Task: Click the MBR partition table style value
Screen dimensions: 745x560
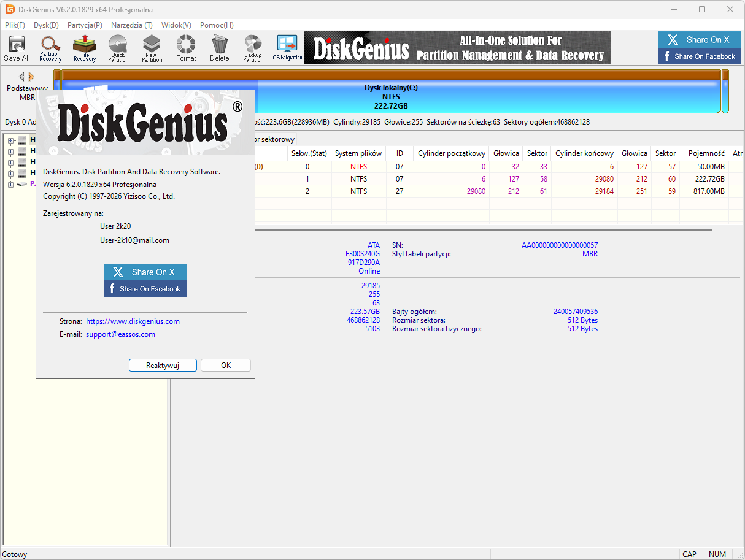Action: coord(590,254)
